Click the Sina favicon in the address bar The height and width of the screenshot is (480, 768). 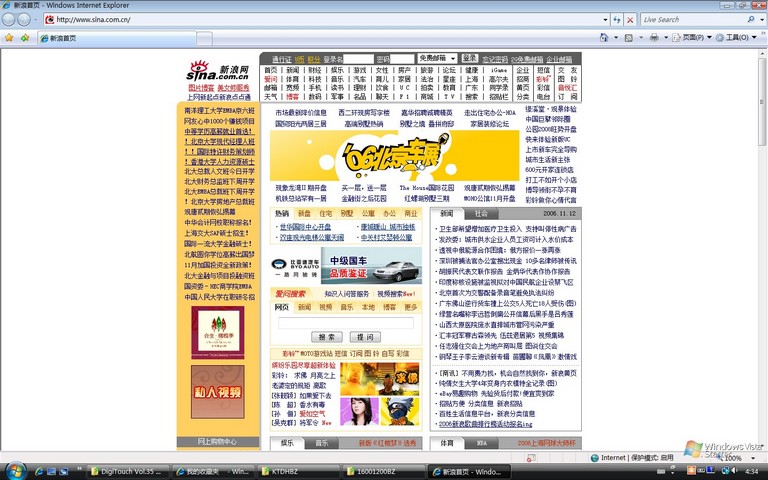click(x=49, y=20)
